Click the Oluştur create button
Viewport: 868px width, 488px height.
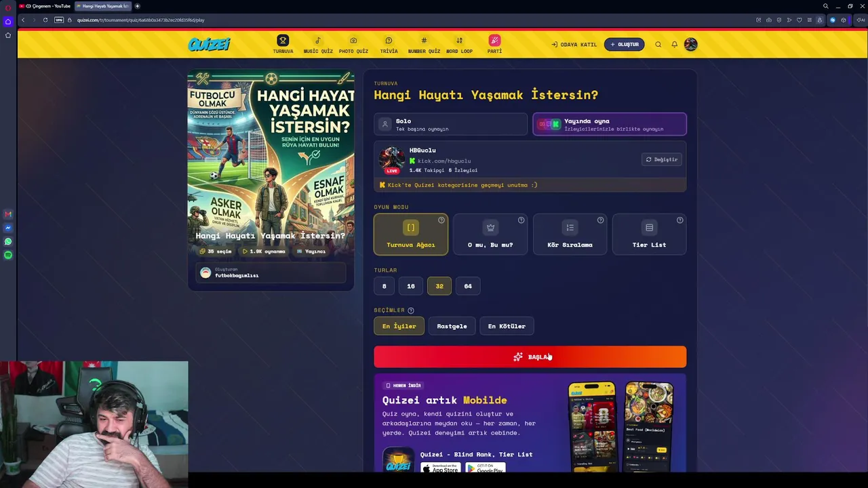point(624,45)
